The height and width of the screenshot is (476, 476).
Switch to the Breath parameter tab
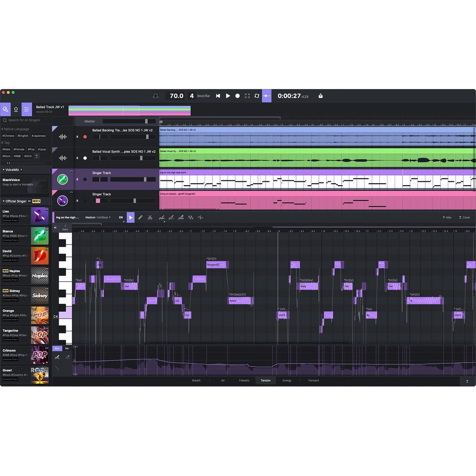coord(197,380)
